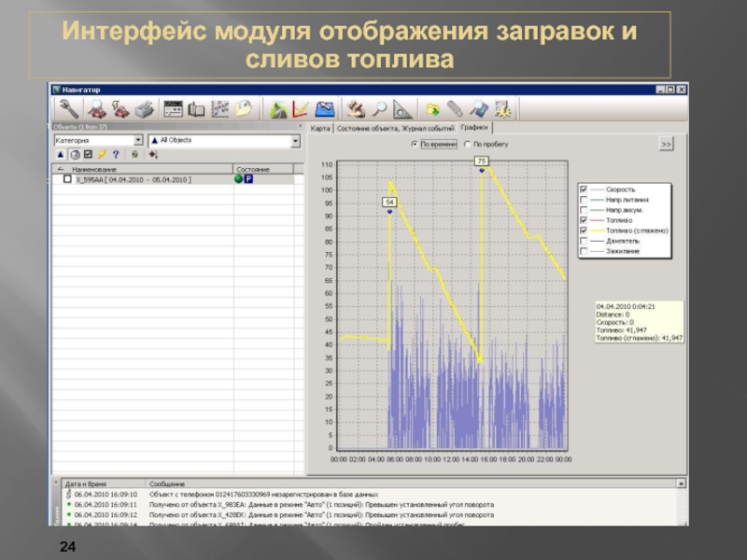Click the 75 refuel marker on the chart
Image resolution: width=747 pixels, height=560 pixels.
point(482,161)
